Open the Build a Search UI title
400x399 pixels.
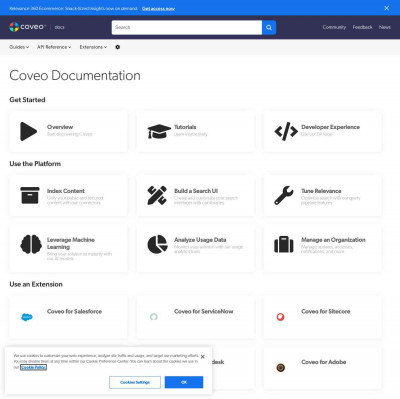tap(196, 191)
